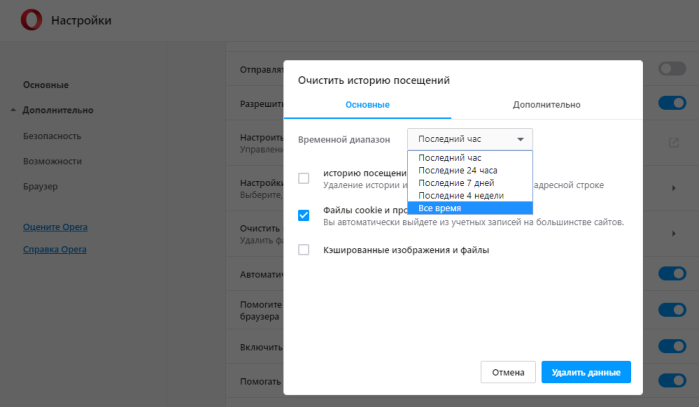Screen dimensions: 699x407
Task: Select Последние 24 часа option
Action: pyautogui.click(x=470, y=170)
